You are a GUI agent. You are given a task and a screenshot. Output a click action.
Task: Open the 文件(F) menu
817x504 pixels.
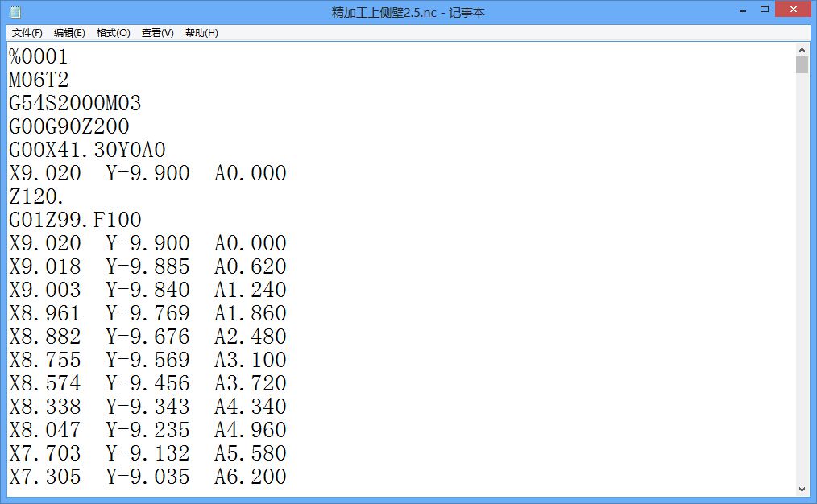(27, 33)
